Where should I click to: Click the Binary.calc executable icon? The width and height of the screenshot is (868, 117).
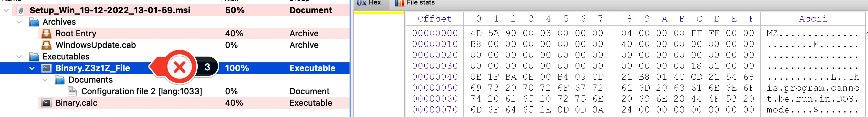(x=46, y=103)
